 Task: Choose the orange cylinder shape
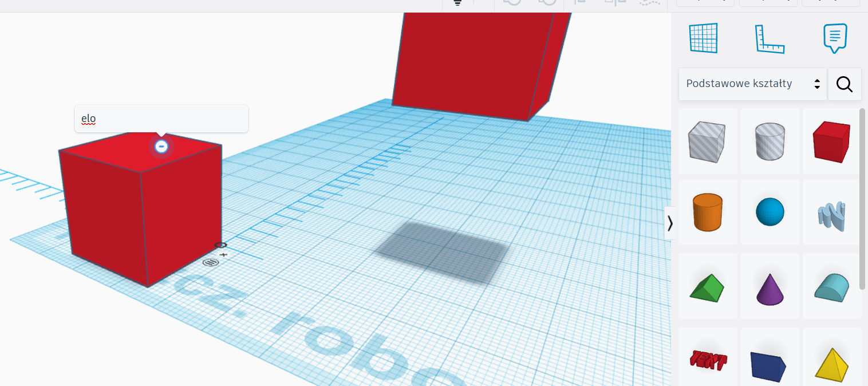point(708,212)
